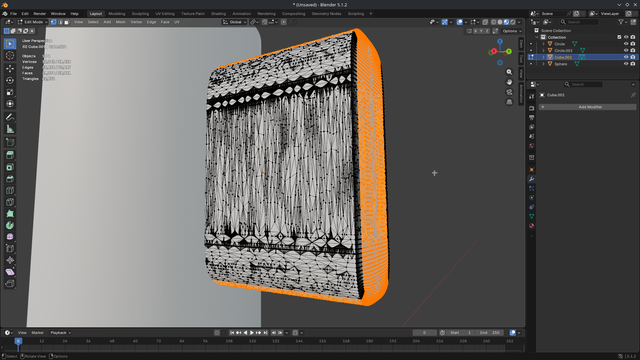
Task: Click the viewport zoom magnifier icon
Action: (x=509, y=72)
